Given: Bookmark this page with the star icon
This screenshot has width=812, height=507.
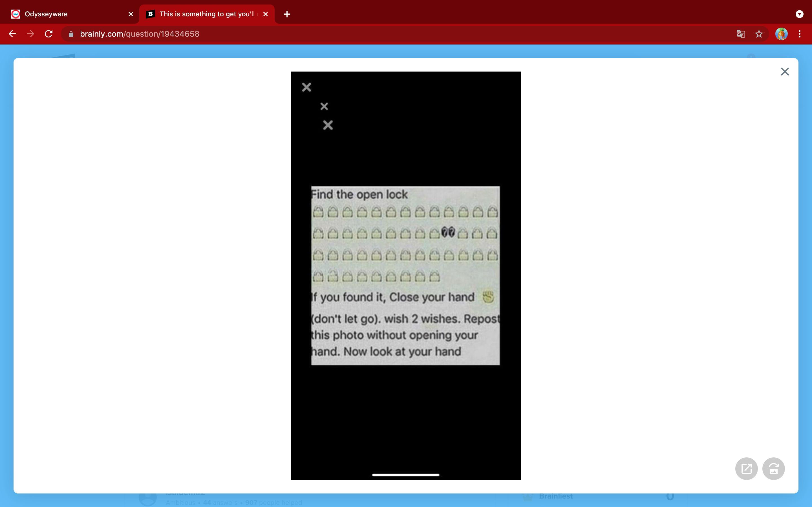Looking at the screenshot, I should tap(759, 34).
